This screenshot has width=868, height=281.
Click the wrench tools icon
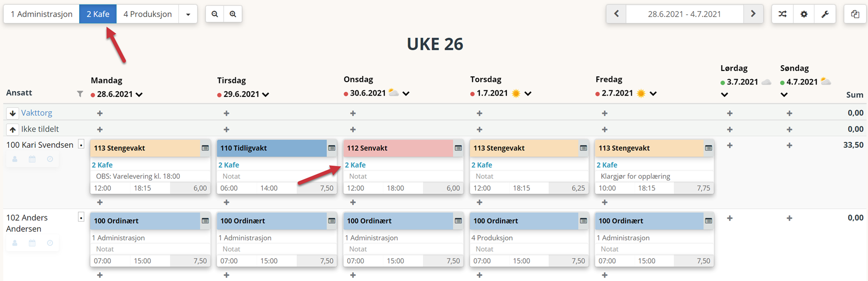pos(825,14)
